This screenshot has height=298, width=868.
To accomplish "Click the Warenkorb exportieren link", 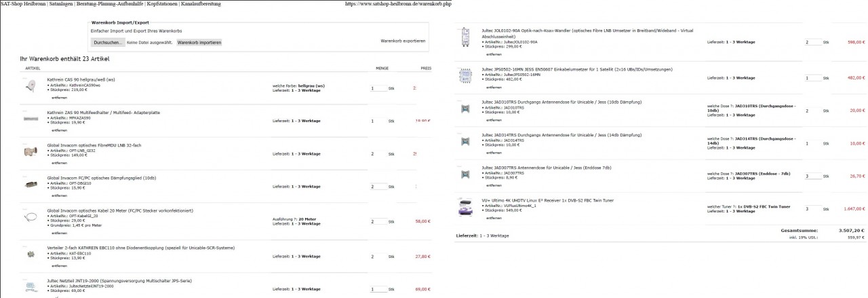I will coord(403,41).
